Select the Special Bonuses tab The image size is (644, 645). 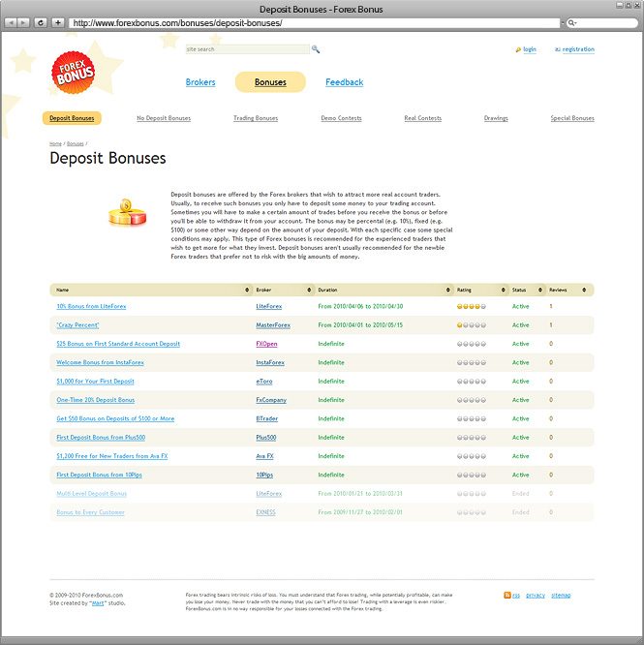click(572, 118)
